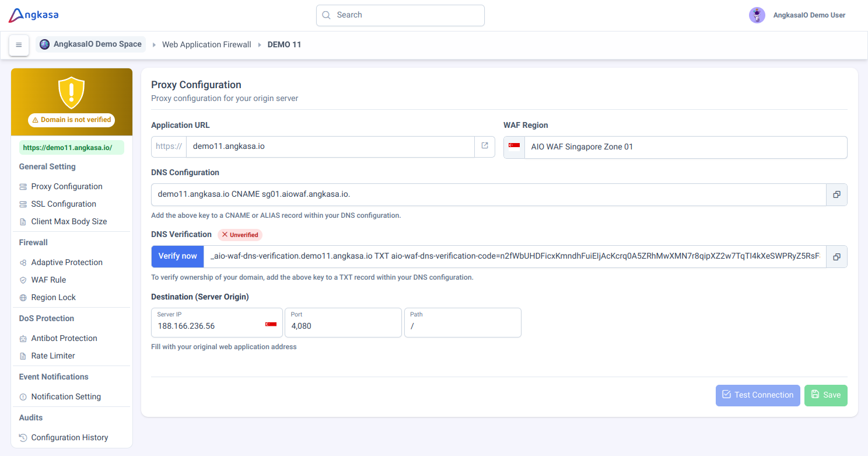
Task: Open application URL in new tab icon
Action: [x=485, y=146]
